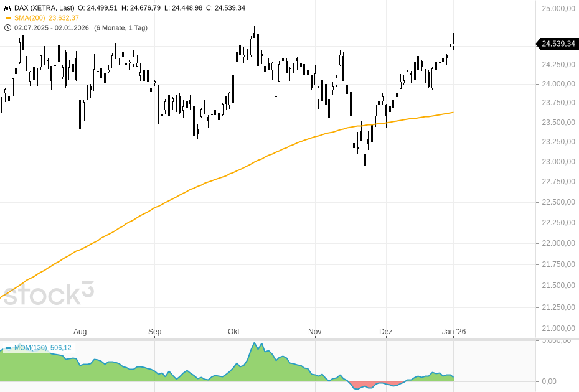Select the MOM(130) indicator label
The image size is (579, 392).
pyautogui.click(x=31, y=348)
